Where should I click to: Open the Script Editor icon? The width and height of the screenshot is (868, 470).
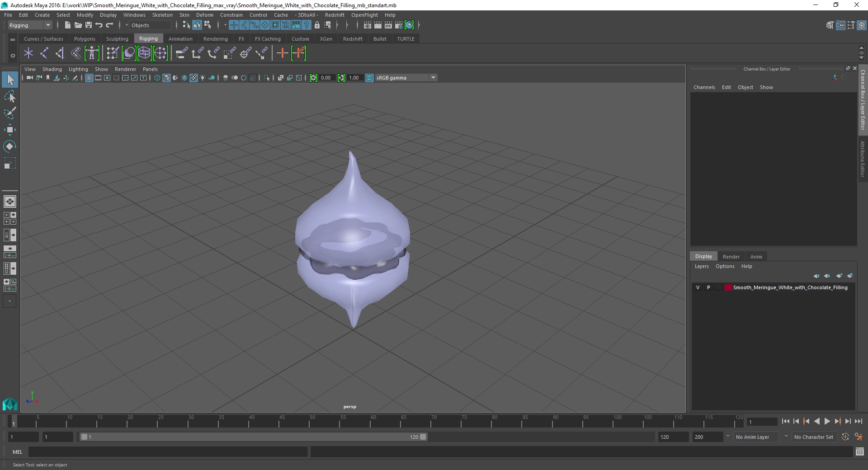pos(860,451)
